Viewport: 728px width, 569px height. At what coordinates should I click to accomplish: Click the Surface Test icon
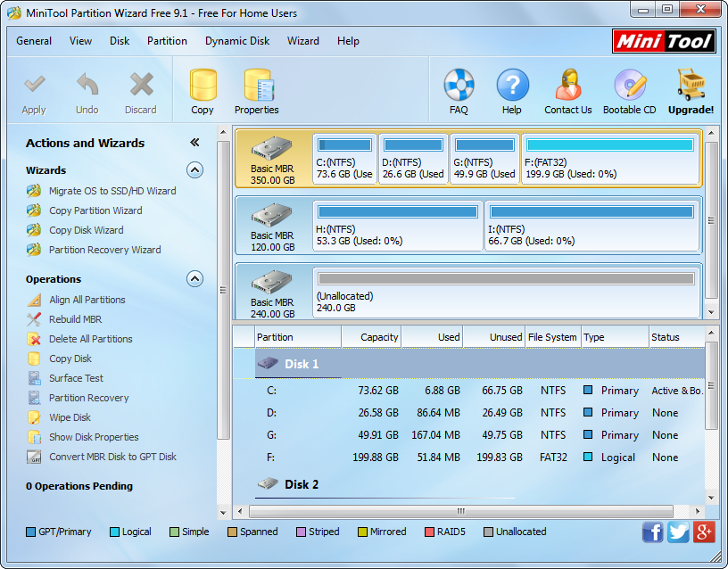34,378
